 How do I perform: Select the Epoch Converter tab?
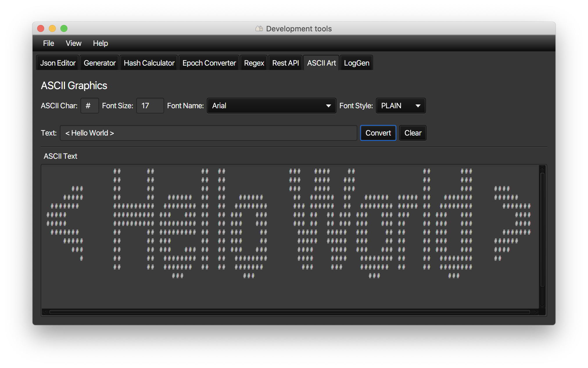point(209,63)
